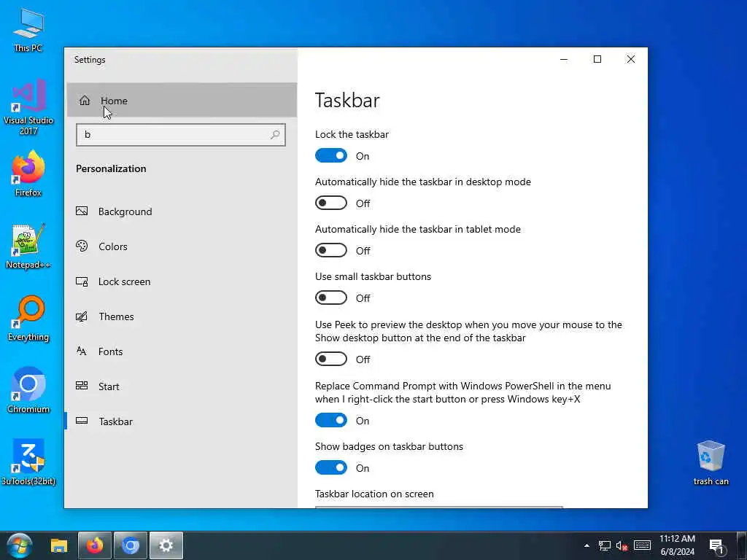Turn on Use small taskbar buttons
Image resolution: width=747 pixels, height=560 pixels.
(x=331, y=297)
